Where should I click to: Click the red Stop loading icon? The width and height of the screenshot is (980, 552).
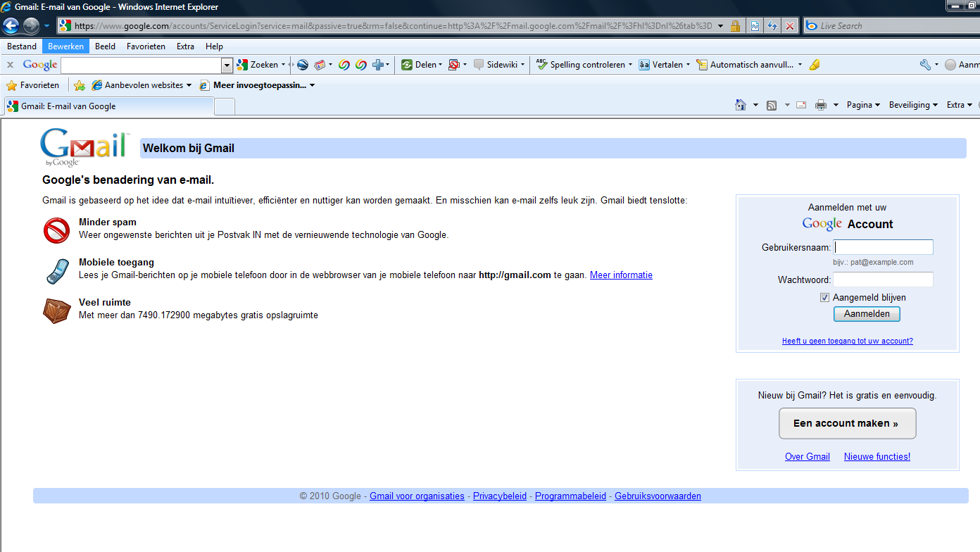[x=790, y=26]
